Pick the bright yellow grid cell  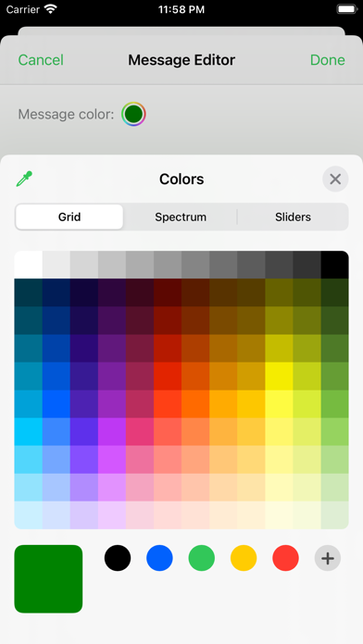[279, 377]
